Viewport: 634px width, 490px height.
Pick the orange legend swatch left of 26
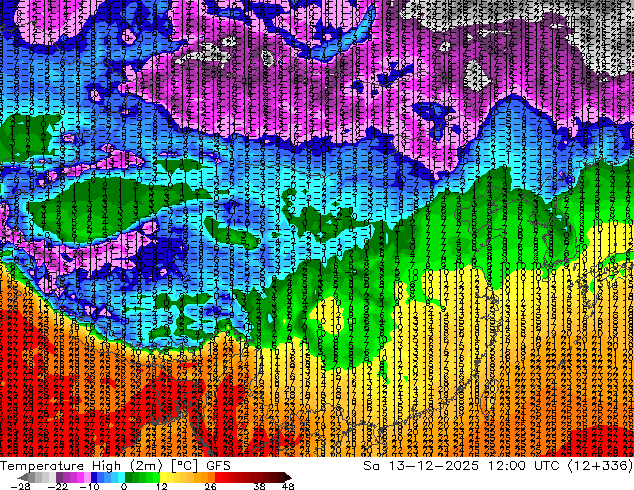[x=211, y=477]
